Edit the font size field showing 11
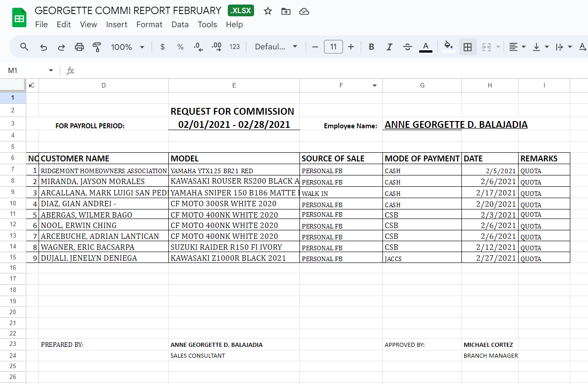This screenshot has width=588, height=384. point(333,47)
